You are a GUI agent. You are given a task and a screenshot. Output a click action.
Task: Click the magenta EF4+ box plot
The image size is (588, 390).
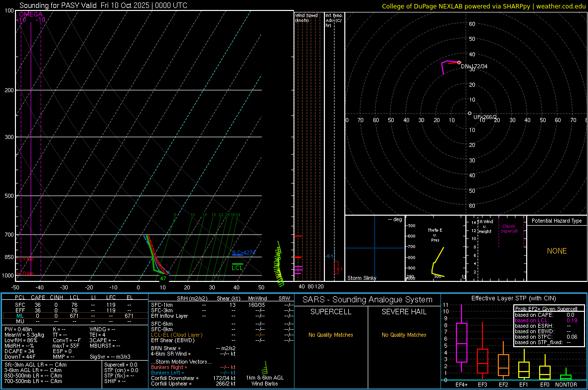click(461, 343)
